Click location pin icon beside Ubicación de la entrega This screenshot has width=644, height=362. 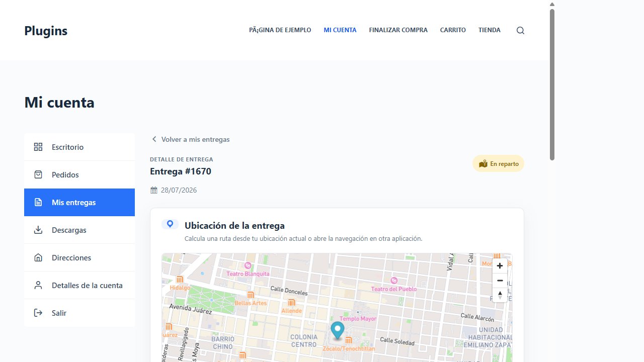(170, 224)
